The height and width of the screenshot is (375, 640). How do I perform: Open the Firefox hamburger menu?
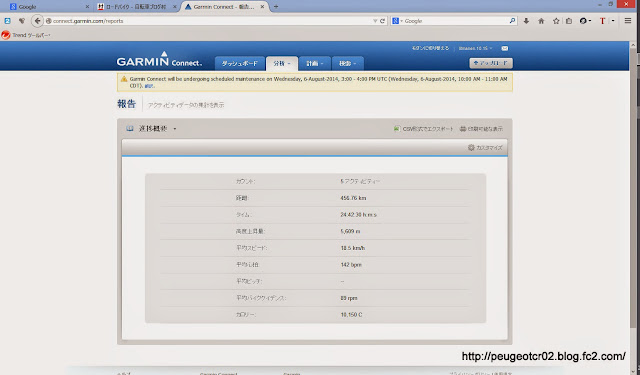pos(628,21)
